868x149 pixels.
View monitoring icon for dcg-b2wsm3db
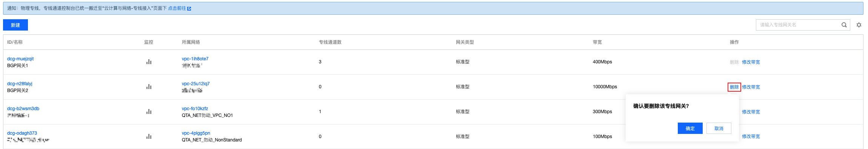click(149, 112)
